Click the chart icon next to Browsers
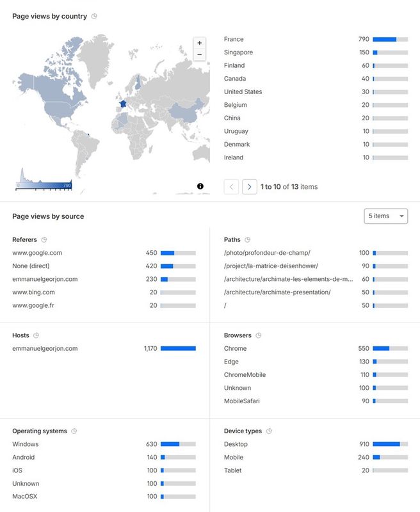The width and height of the screenshot is (420, 512). click(x=258, y=335)
